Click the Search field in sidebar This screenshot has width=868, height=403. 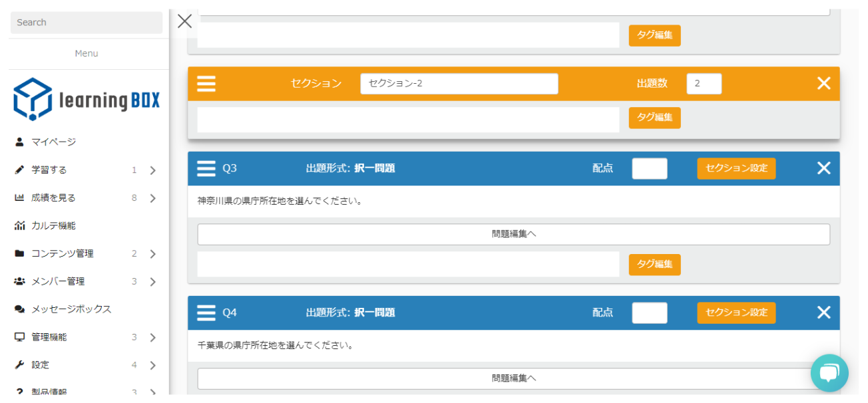coord(87,23)
